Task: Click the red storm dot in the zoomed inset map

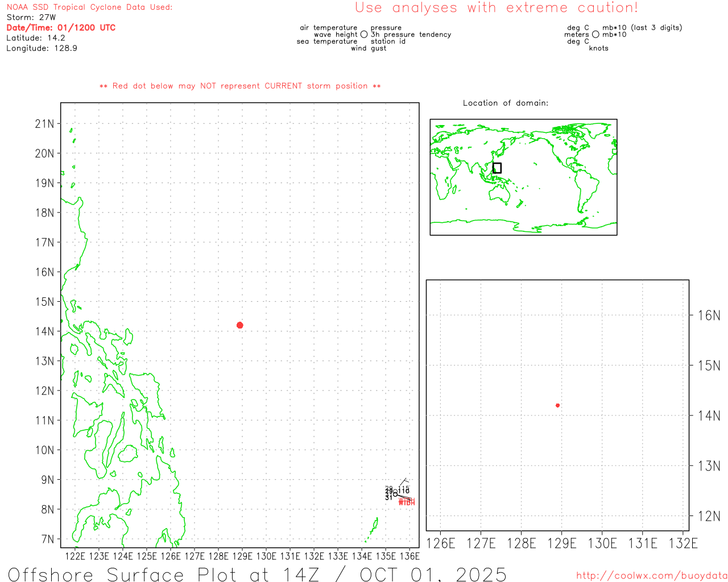Action: tap(557, 405)
